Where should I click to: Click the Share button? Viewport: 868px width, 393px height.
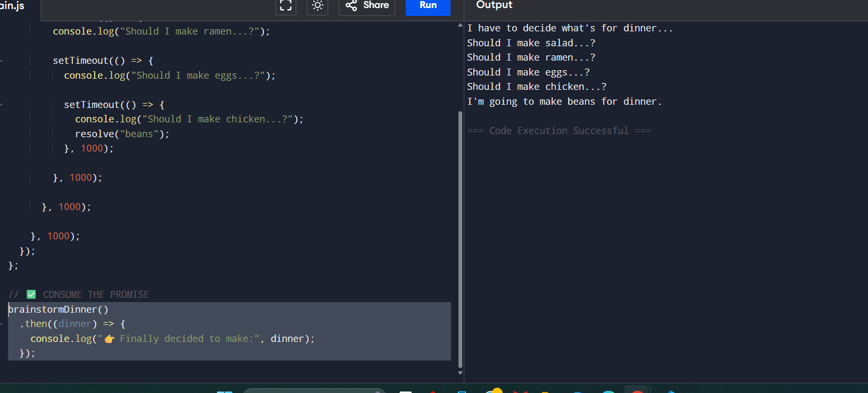click(x=367, y=5)
